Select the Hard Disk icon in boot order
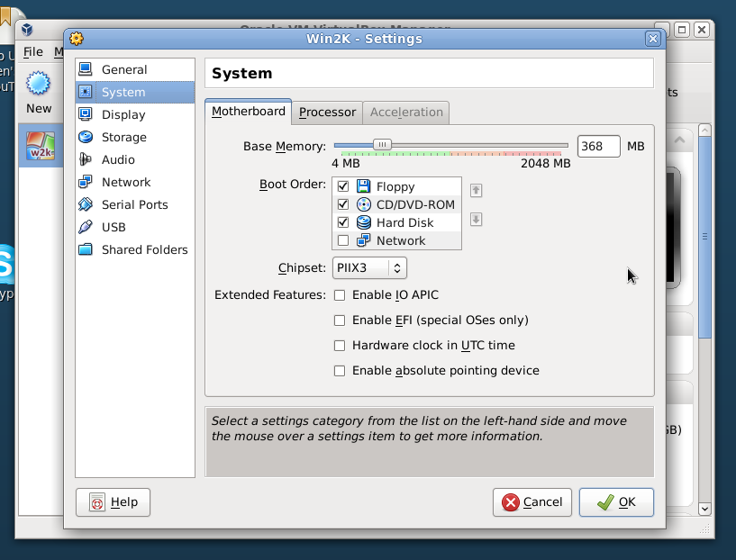Viewport: 736px width, 560px height. [363, 222]
